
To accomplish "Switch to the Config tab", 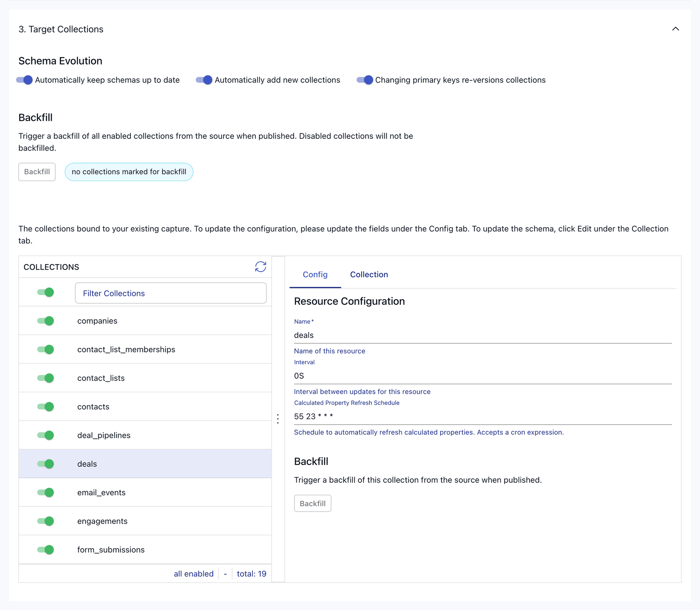I will 315,274.
